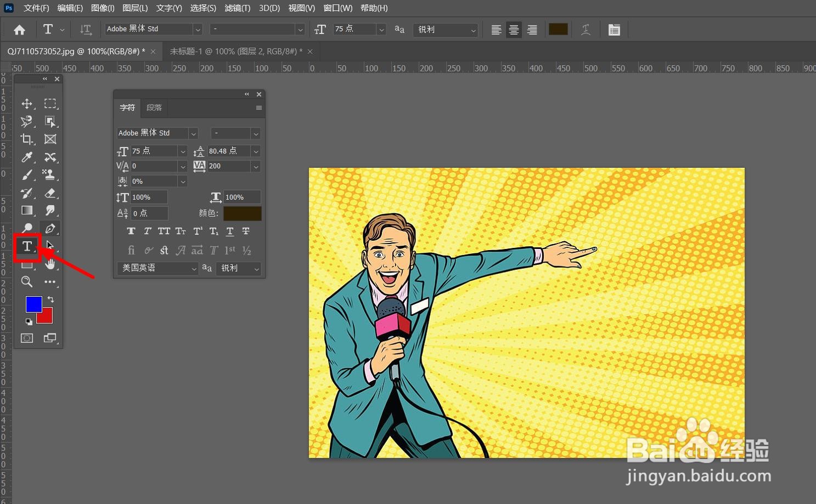Open the 滤镜(T) menu
Image resolution: width=816 pixels, height=504 pixels.
tap(238, 8)
